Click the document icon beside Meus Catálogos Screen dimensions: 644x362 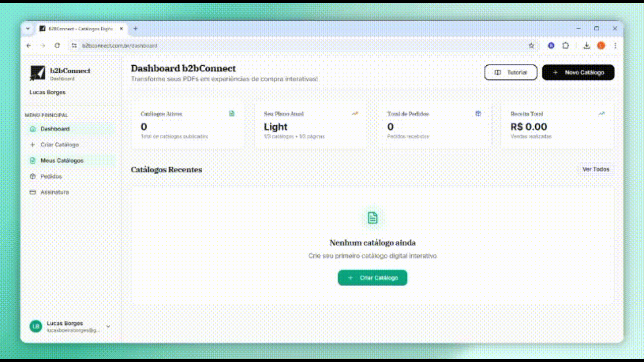tap(33, 161)
